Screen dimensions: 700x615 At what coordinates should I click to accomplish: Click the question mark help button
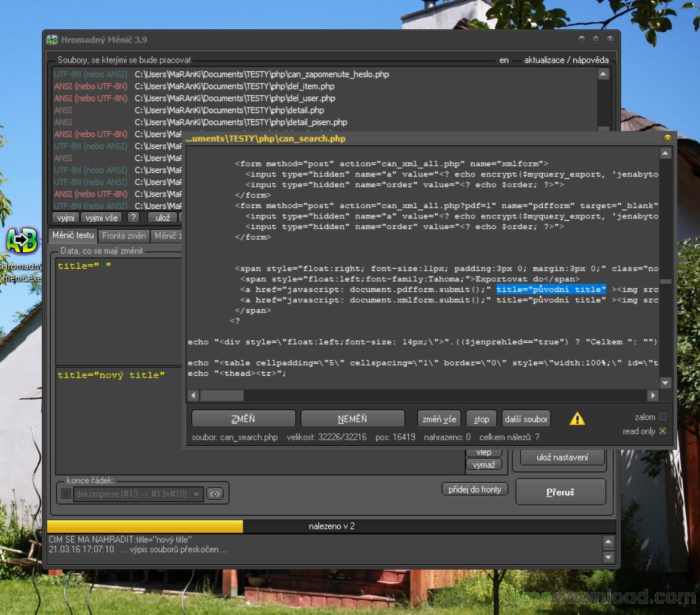coord(133,218)
